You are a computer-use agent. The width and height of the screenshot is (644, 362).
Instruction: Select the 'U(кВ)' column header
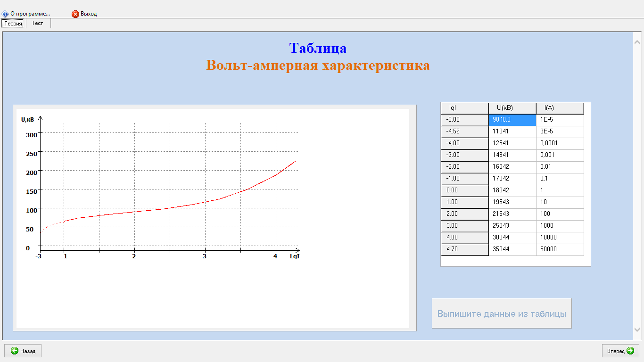(512, 108)
